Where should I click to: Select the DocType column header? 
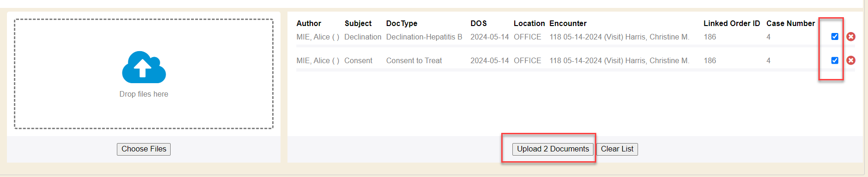tap(402, 23)
